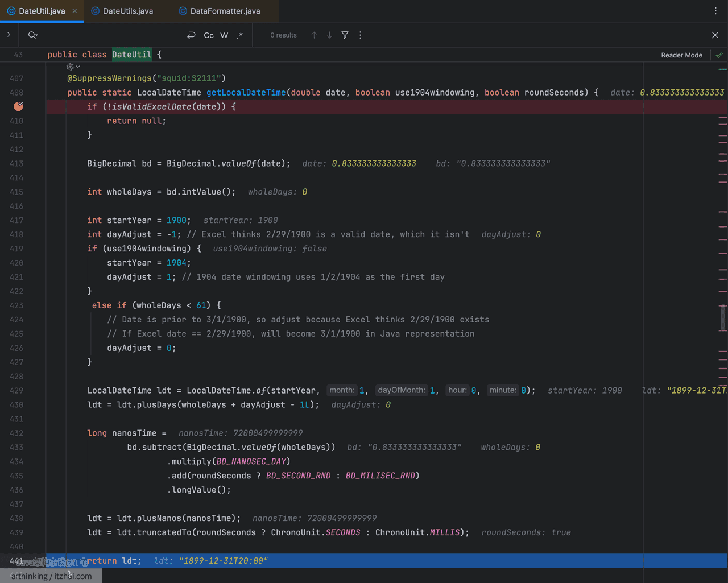The image size is (728, 583).
Task: Click the topmost error stripe mark beside line 410
Action: (x=723, y=117)
